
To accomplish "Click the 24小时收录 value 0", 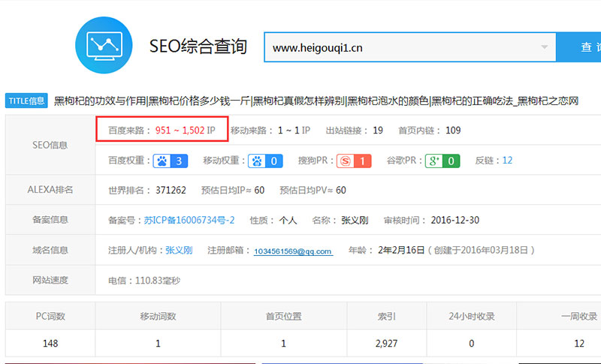I will coord(472,343).
